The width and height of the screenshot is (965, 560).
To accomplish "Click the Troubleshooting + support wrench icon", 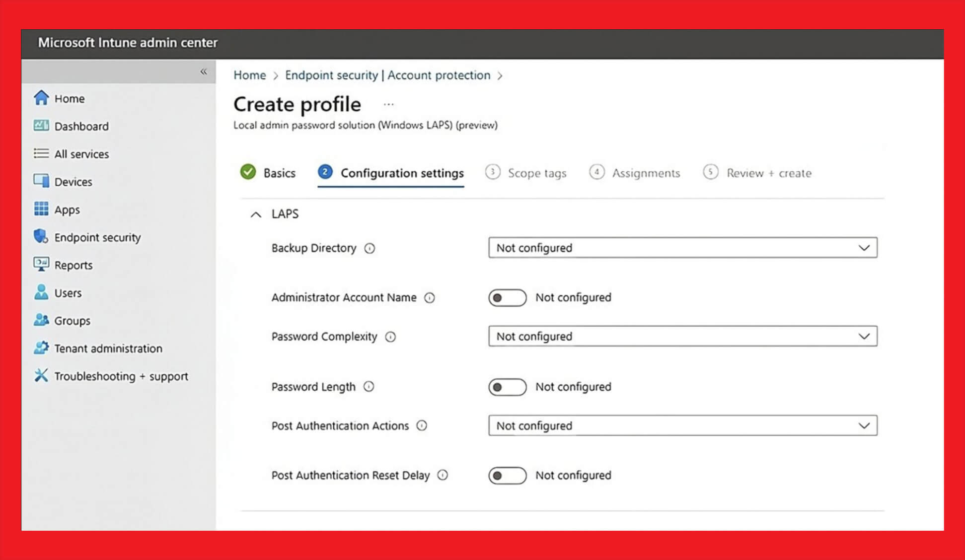I will 41,375.
